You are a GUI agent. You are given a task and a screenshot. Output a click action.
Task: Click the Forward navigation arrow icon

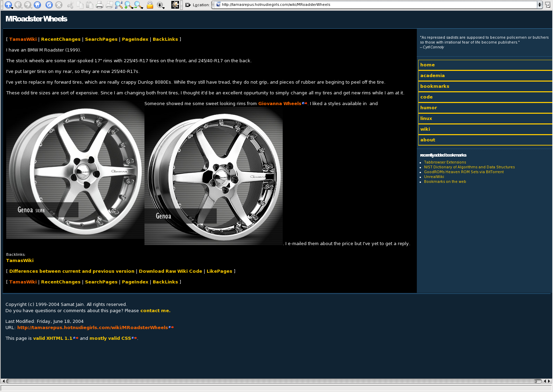(28, 5)
